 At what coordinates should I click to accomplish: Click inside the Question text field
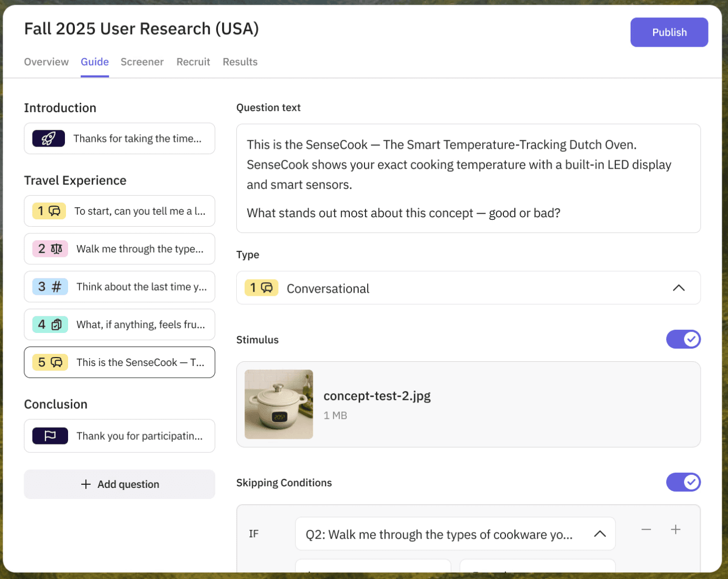[x=468, y=178]
